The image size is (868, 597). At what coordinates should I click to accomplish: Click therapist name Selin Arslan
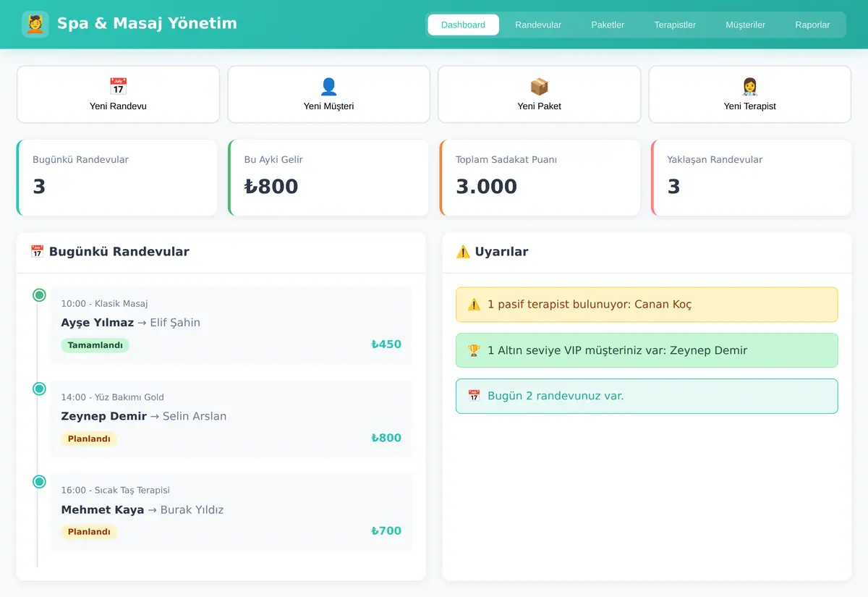point(195,416)
